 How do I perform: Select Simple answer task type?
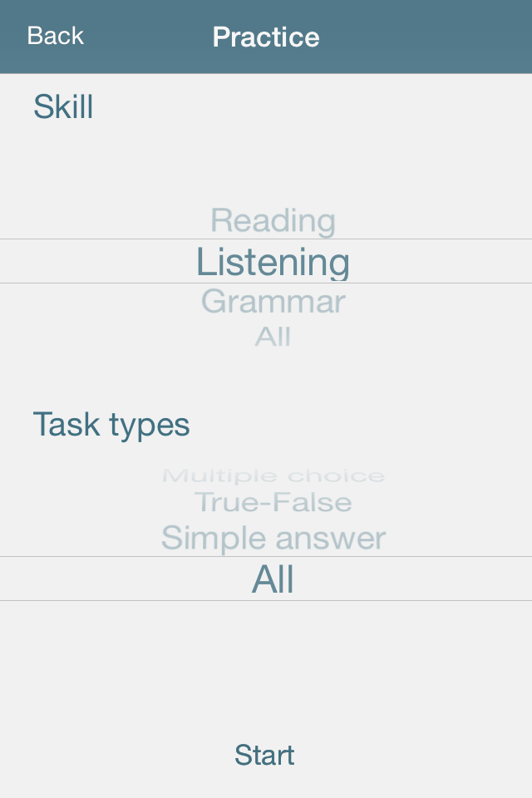click(273, 538)
